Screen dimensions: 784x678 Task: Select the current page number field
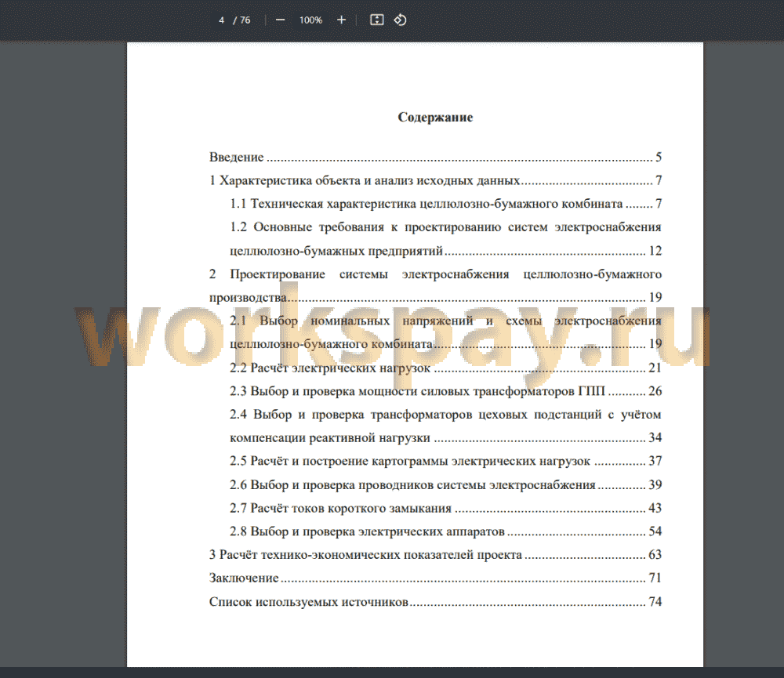(x=221, y=20)
